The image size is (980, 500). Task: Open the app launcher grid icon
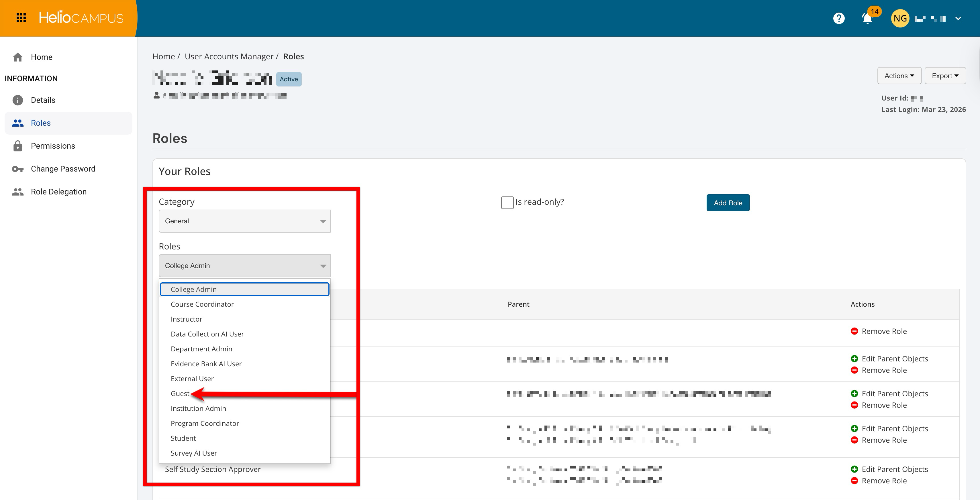21,18
